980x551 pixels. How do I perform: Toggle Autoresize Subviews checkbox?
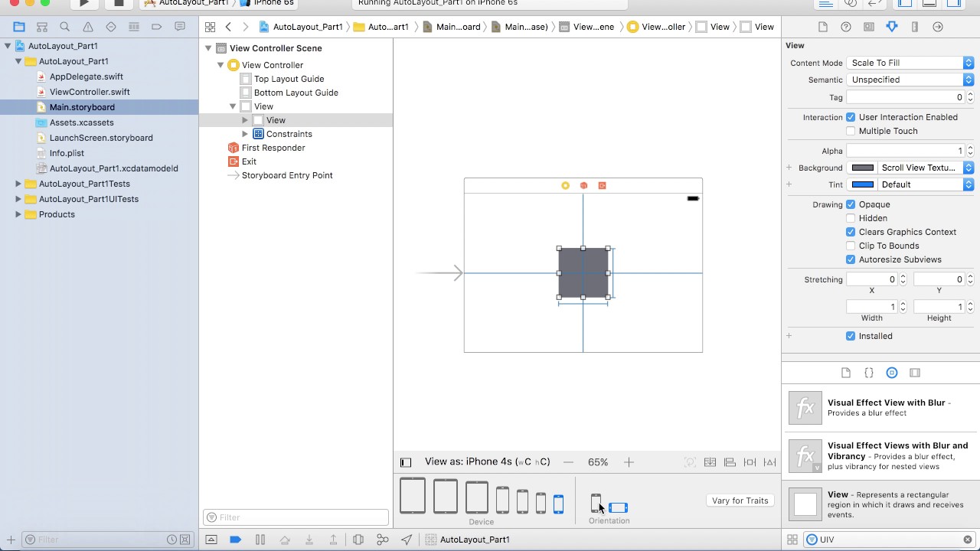[x=851, y=259]
